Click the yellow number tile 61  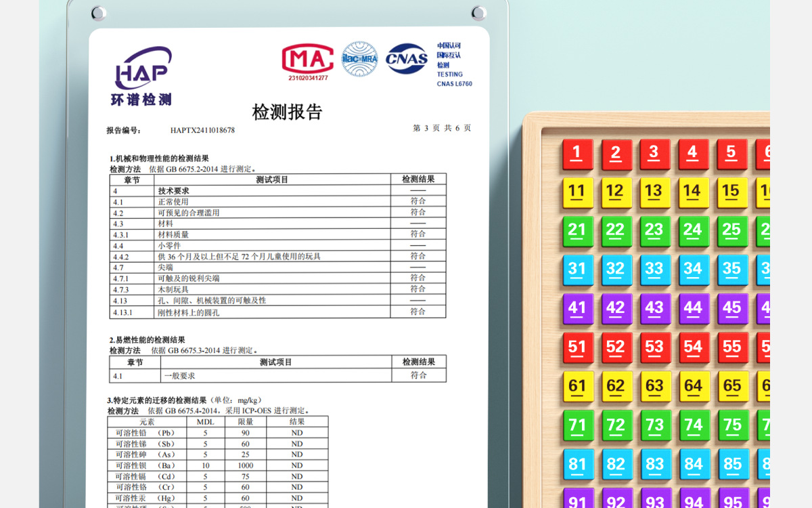pos(577,387)
